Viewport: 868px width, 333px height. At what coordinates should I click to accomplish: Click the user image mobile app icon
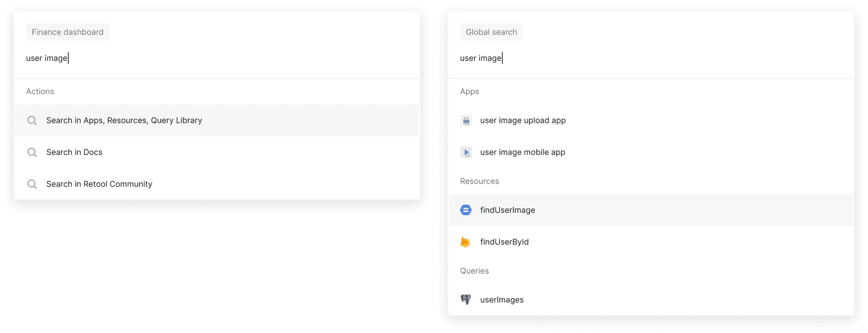(466, 152)
